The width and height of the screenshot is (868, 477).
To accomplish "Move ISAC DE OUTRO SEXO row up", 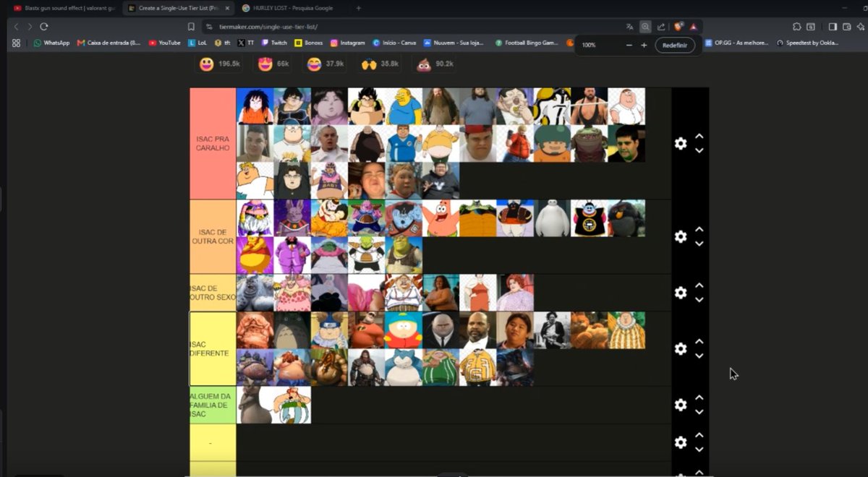I will point(699,285).
